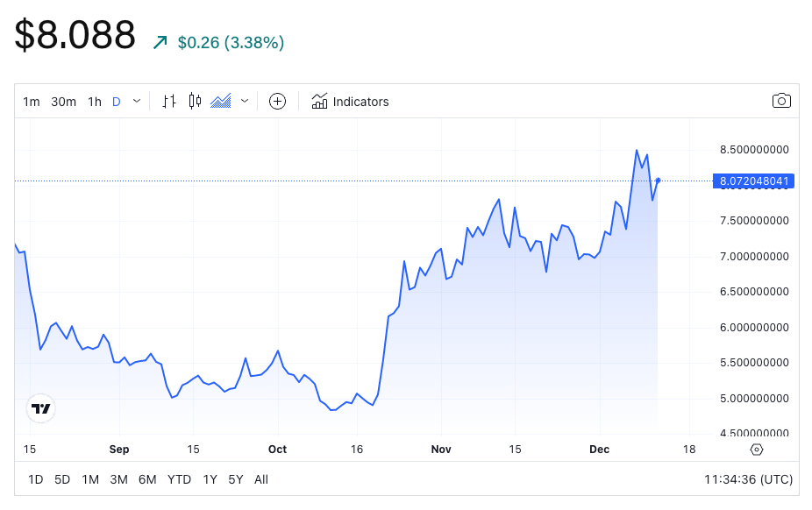Show the 5Y date range
The height and width of the screenshot is (510, 812).
click(236, 479)
